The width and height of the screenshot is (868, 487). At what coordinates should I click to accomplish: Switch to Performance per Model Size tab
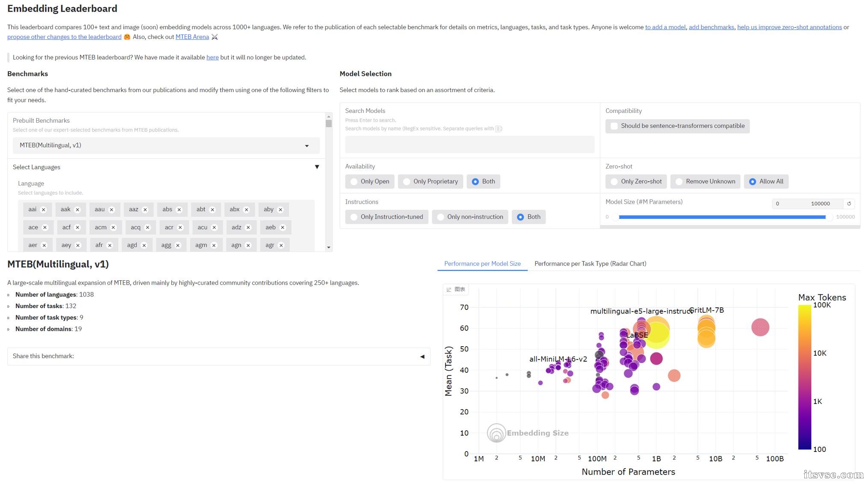pyautogui.click(x=482, y=264)
